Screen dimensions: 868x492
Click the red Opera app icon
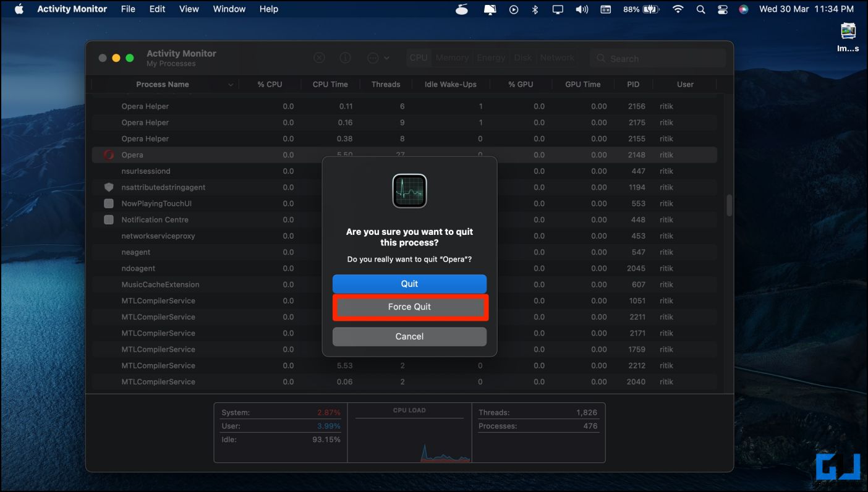point(109,155)
